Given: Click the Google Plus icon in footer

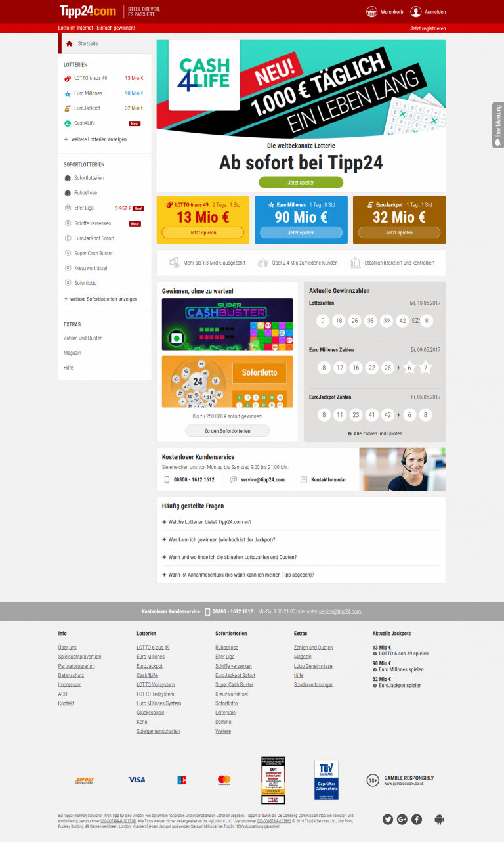Looking at the screenshot, I should pyautogui.click(x=402, y=819).
